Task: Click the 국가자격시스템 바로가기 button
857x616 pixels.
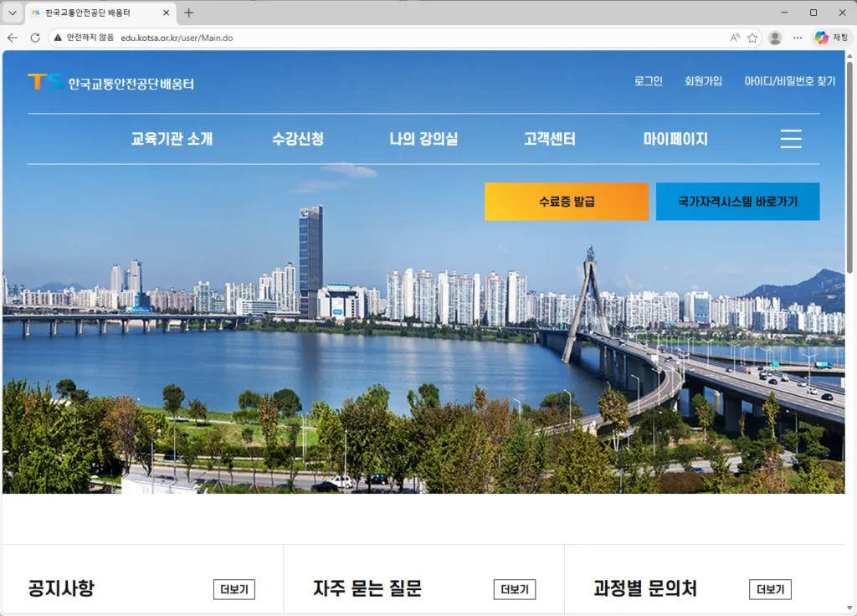Action: tap(738, 201)
